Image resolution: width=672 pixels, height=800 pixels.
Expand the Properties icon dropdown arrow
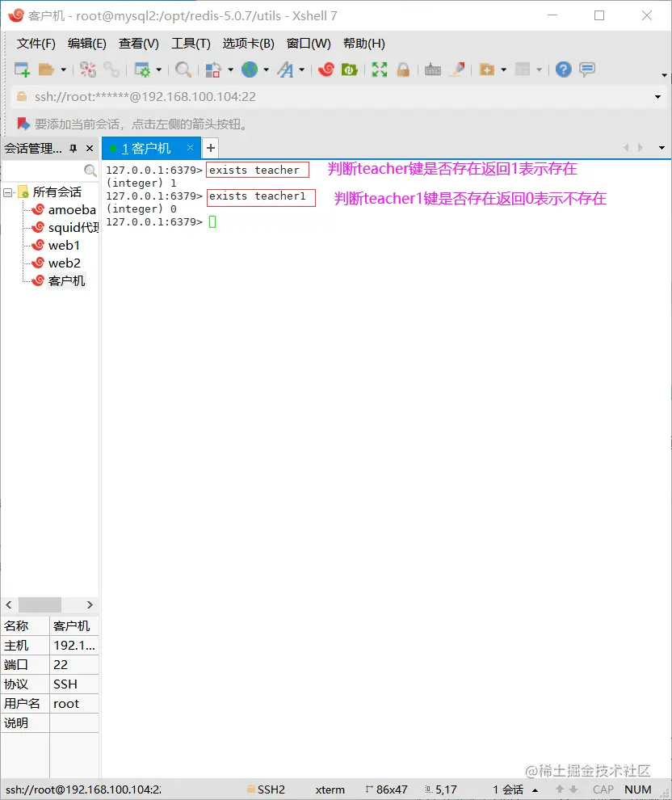pos(158,69)
